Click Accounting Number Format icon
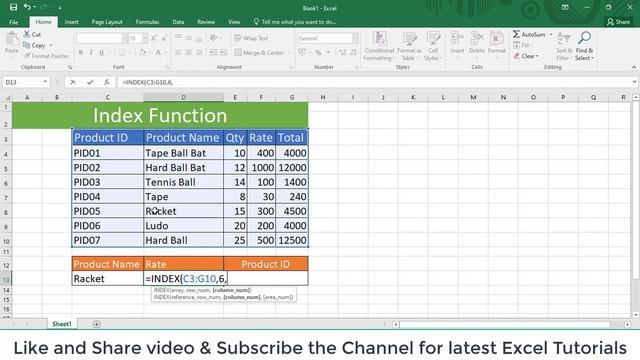 (302, 52)
